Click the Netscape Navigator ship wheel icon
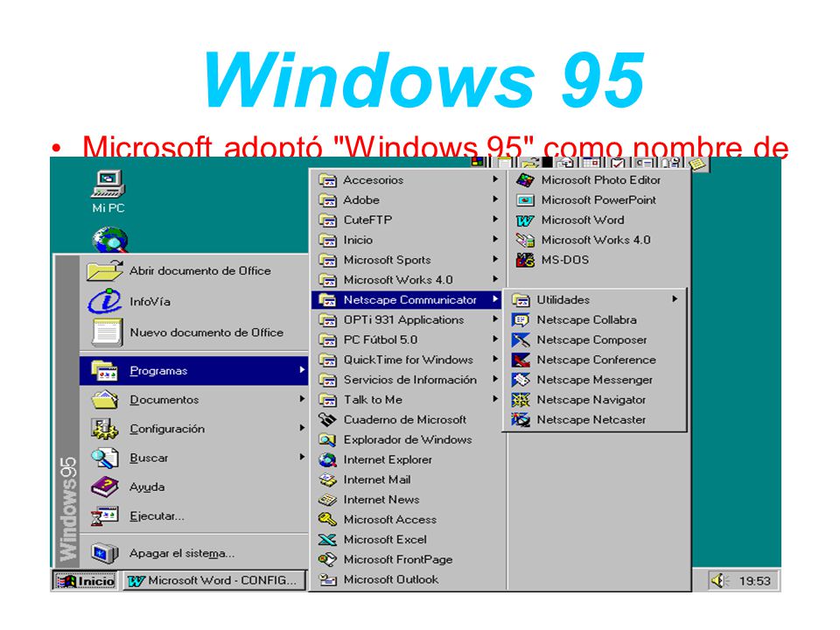 (520, 400)
